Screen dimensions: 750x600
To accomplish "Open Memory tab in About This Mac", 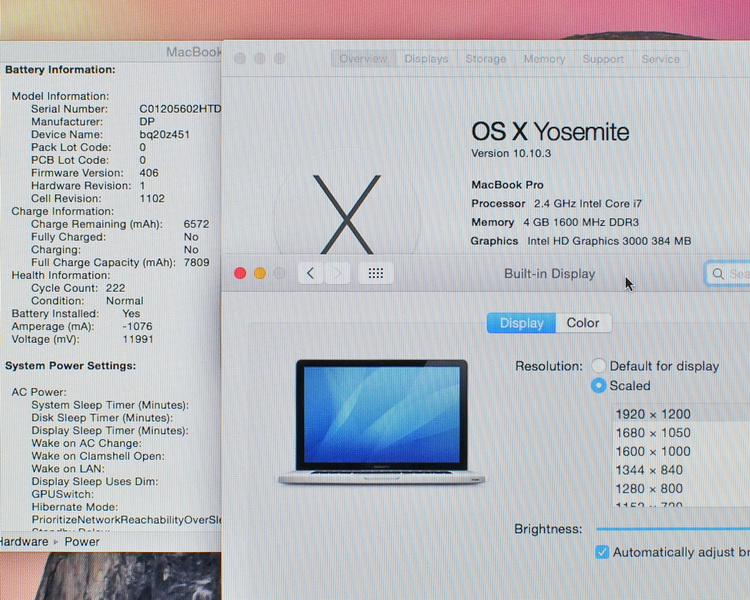I will [544, 59].
